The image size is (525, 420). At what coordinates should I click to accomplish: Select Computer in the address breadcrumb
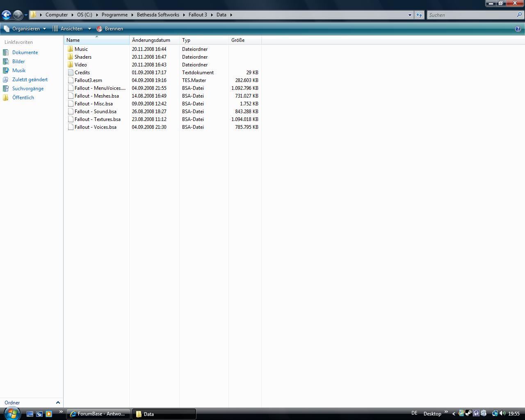[57, 15]
